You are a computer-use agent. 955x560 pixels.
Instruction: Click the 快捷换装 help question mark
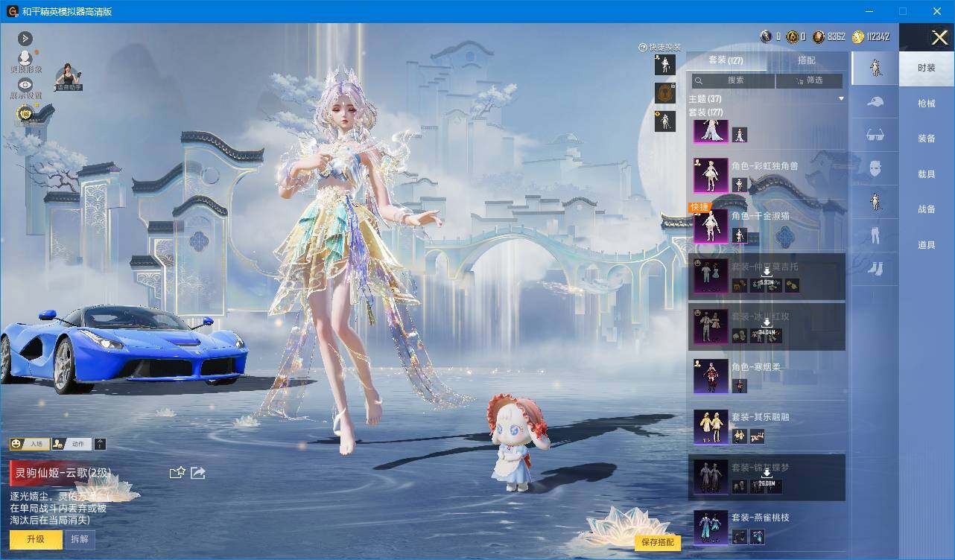coord(643,47)
